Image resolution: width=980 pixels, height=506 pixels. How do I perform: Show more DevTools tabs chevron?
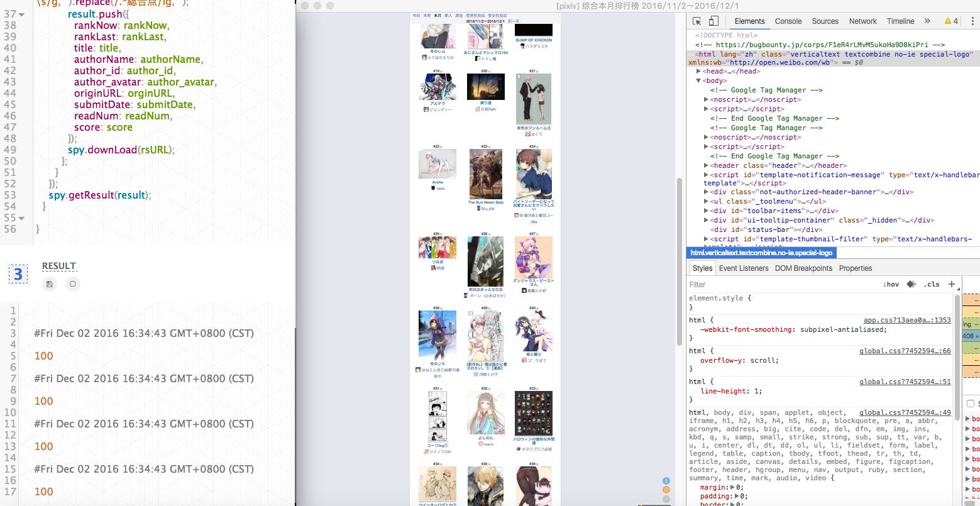coord(927,21)
